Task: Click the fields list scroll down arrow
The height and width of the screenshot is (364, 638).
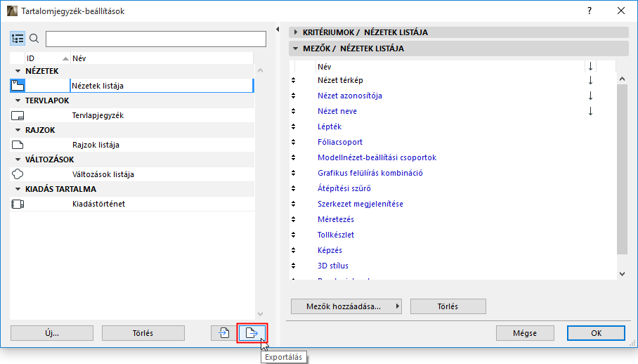Action: 622,274
